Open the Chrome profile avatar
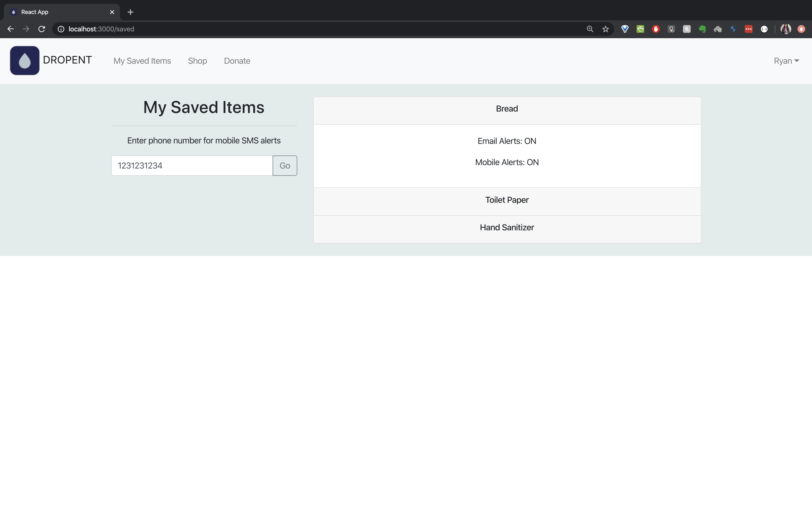 (x=785, y=29)
